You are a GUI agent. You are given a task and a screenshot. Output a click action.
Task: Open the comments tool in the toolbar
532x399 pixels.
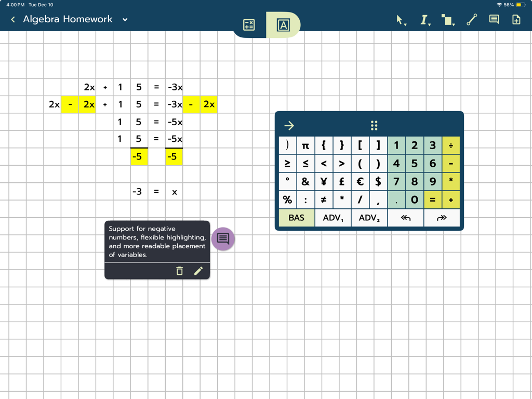(494, 20)
